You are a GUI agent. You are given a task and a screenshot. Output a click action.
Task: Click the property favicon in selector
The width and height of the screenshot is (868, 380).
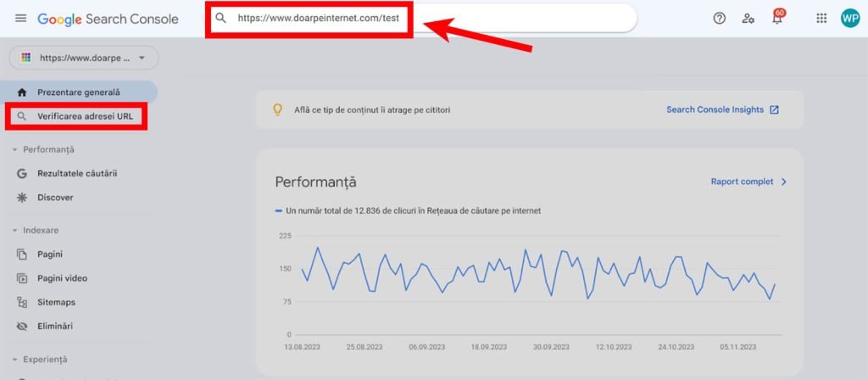pyautogui.click(x=26, y=58)
